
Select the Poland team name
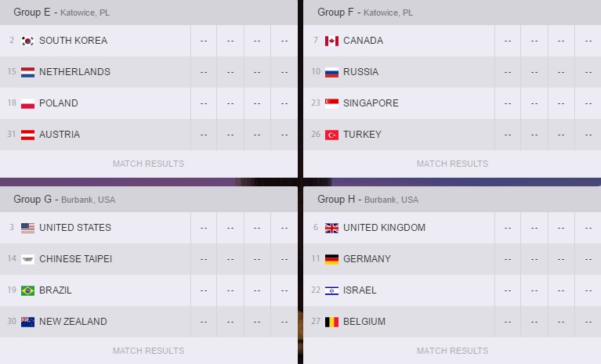[58, 103]
